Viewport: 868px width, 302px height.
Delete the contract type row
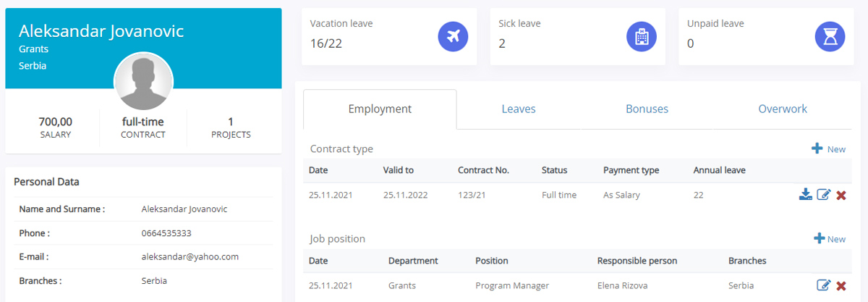click(841, 196)
